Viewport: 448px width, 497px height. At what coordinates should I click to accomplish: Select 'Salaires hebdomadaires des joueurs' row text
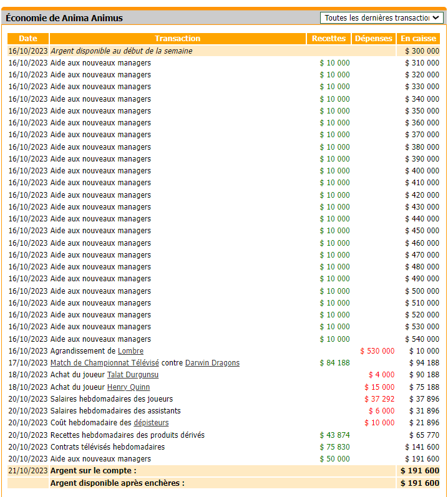[112, 398]
